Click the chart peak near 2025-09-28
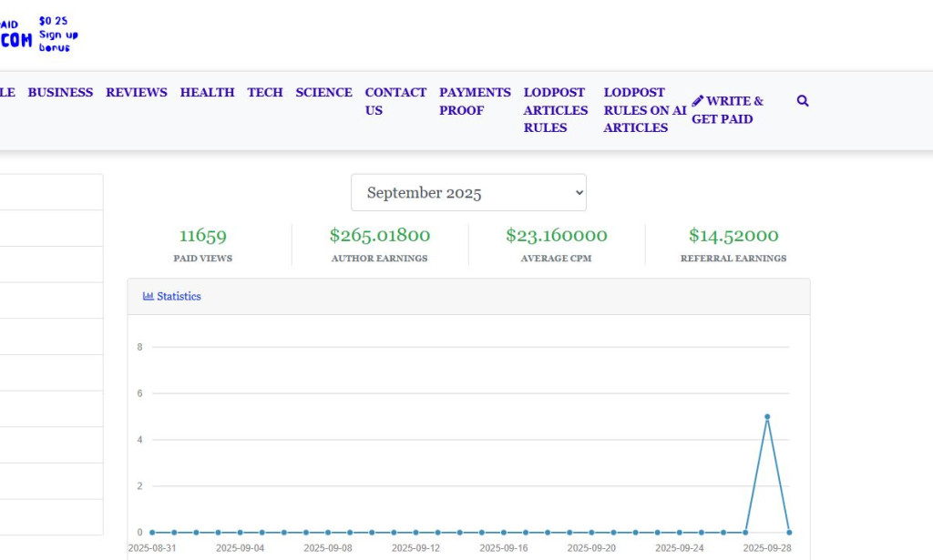This screenshot has width=933, height=560. (x=766, y=417)
